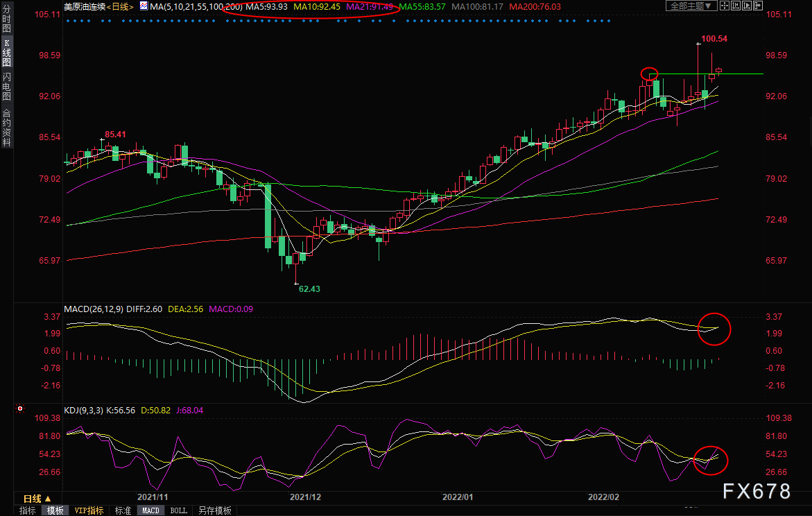Click the jump-to-start chart axis icon
Screen dimensions: 812x516
tap(735, 6)
